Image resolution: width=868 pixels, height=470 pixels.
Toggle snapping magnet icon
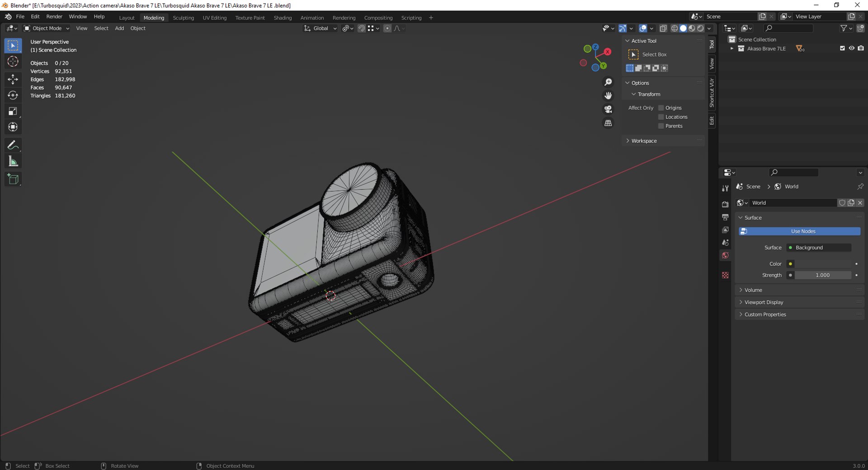pyautogui.click(x=362, y=28)
